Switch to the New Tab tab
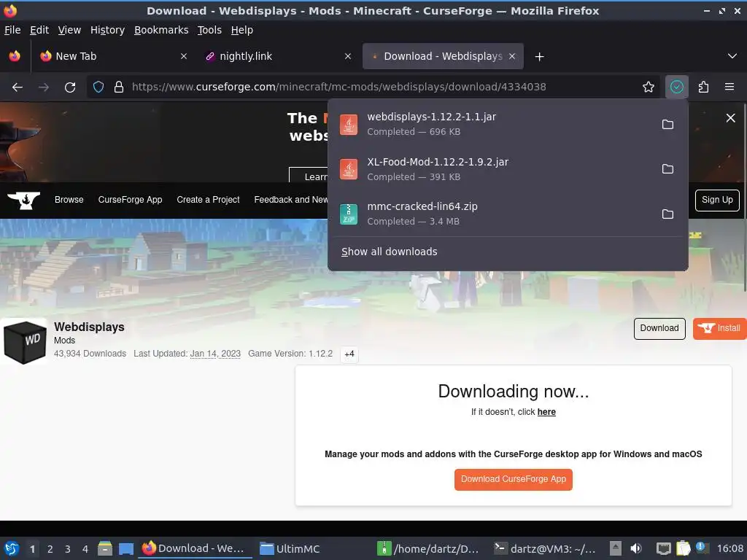 pyautogui.click(x=115, y=56)
